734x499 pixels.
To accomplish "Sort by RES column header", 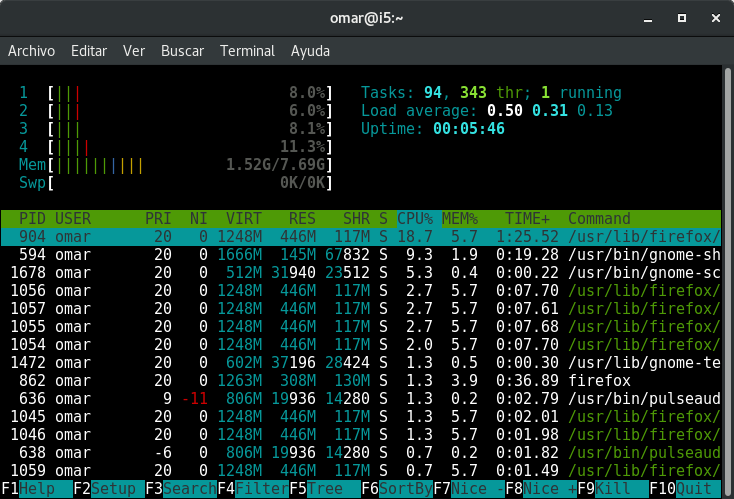I will [x=302, y=219].
